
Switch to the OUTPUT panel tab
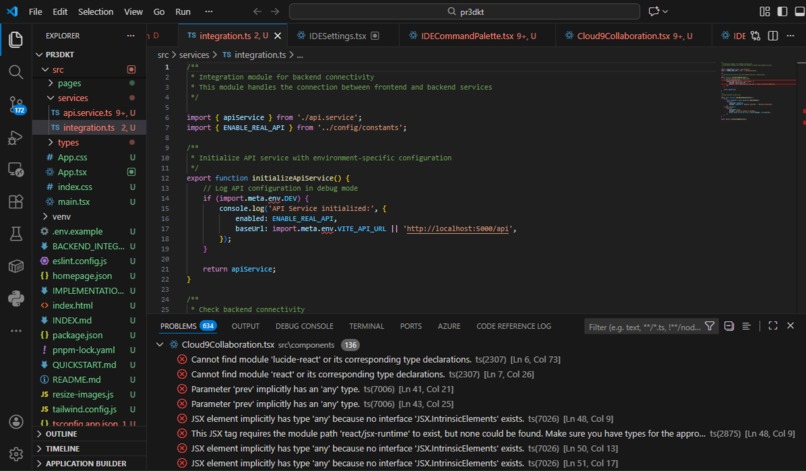(x=245, y=326)
